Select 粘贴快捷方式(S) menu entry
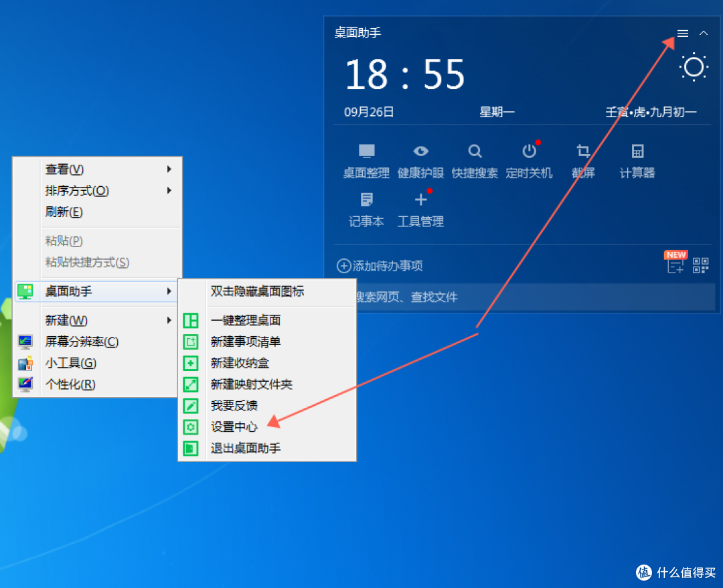The width and height of the screenshot is (723, 588). pyautogui.click(x=98, y=262)
